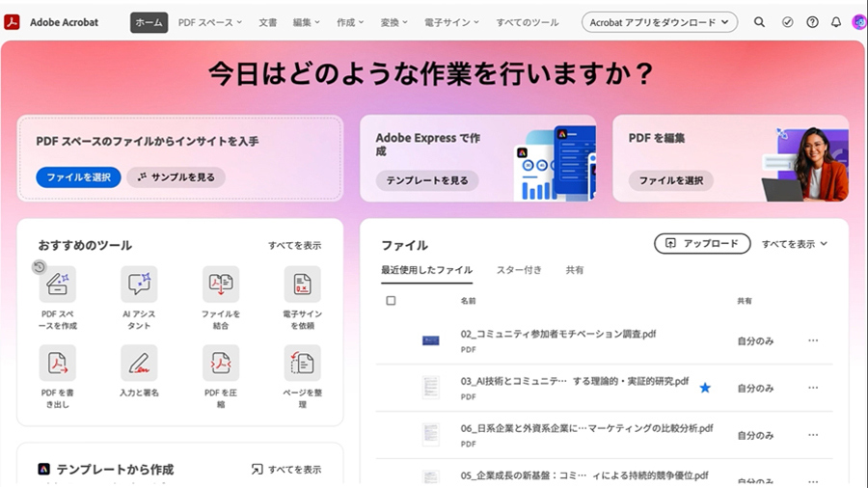The height and width of the screenshot is (488, 868).
Task: Go to the ホーム tab
Action: pos(149,22)
